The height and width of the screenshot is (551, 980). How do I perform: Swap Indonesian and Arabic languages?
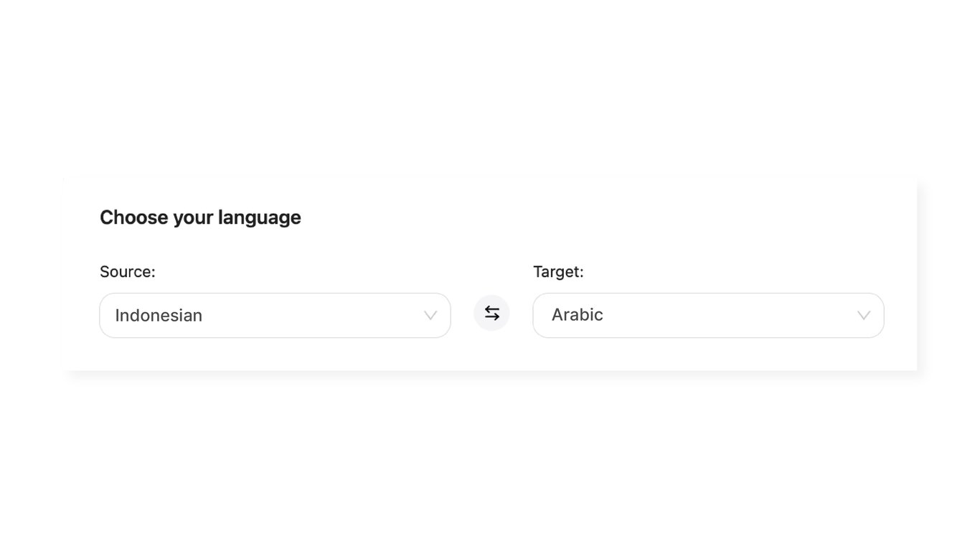click(x=491, y=314)
